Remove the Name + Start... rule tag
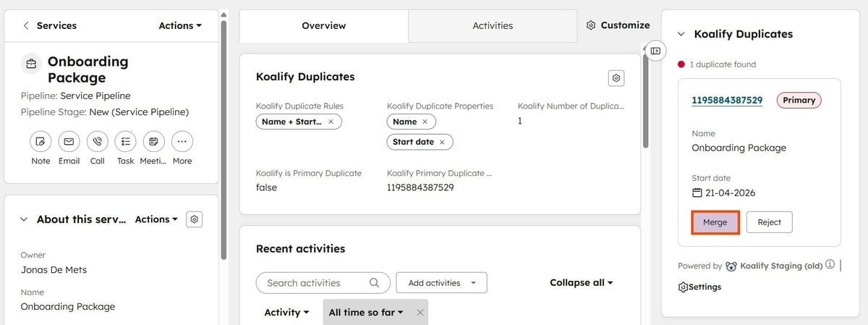The width and height of the screenshot is (868, 325). tap(331, 122)
